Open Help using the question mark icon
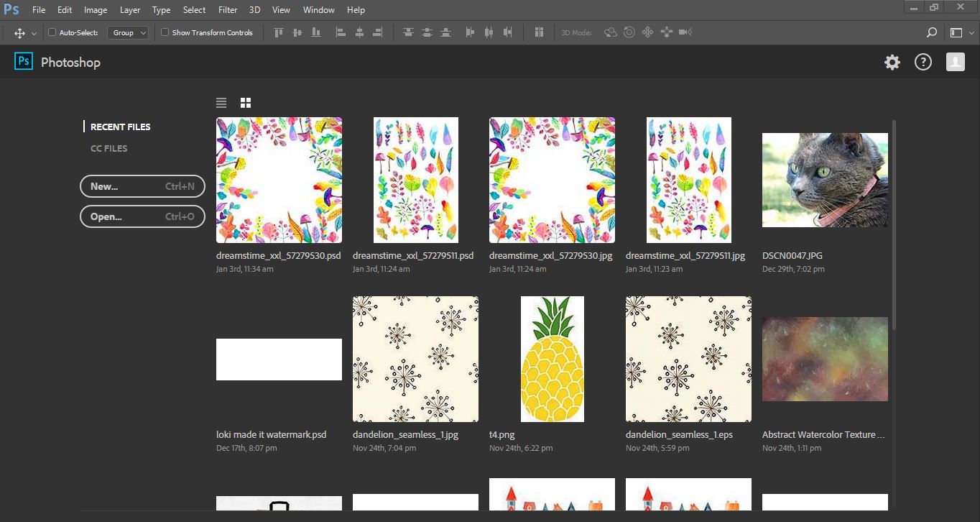The width and height of the screenshot is (980, 522). coord(923,62)
